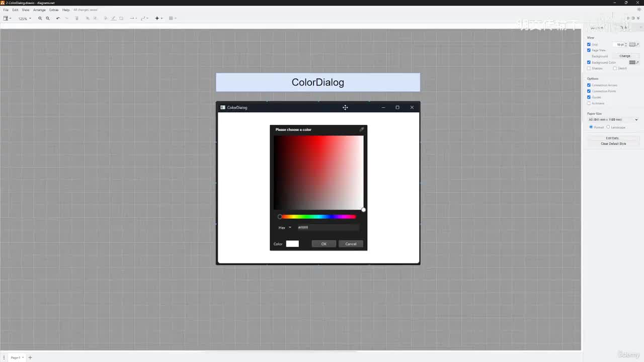Viewport: 644px width, 362px height.
Task: Open the waypoints style dropdown
Action: pos(144,18)
